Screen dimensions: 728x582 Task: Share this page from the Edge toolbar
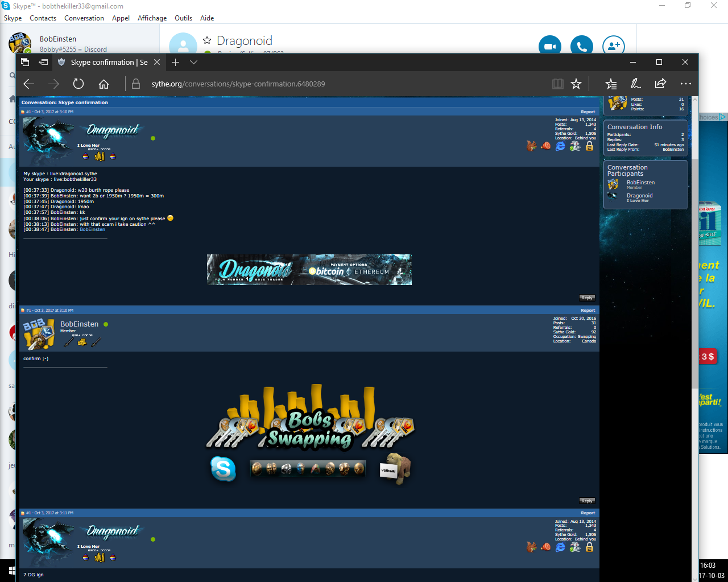point(660,84)
